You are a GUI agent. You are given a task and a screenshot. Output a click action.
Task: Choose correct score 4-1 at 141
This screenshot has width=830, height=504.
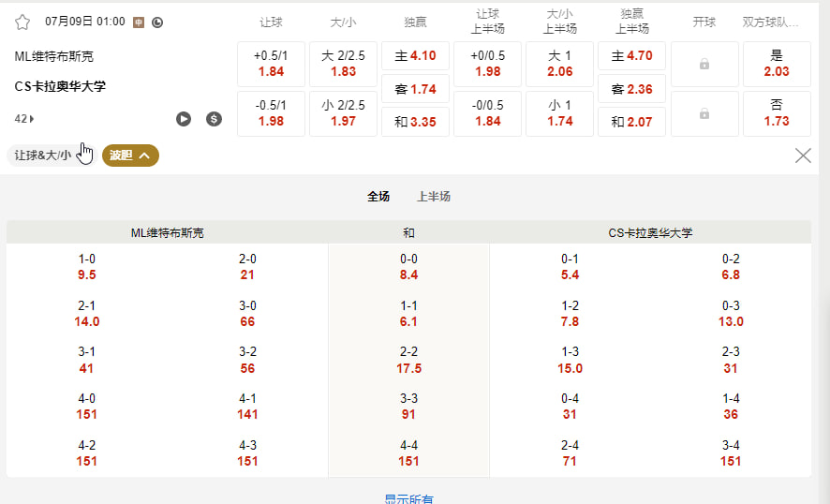coord(247,406)
